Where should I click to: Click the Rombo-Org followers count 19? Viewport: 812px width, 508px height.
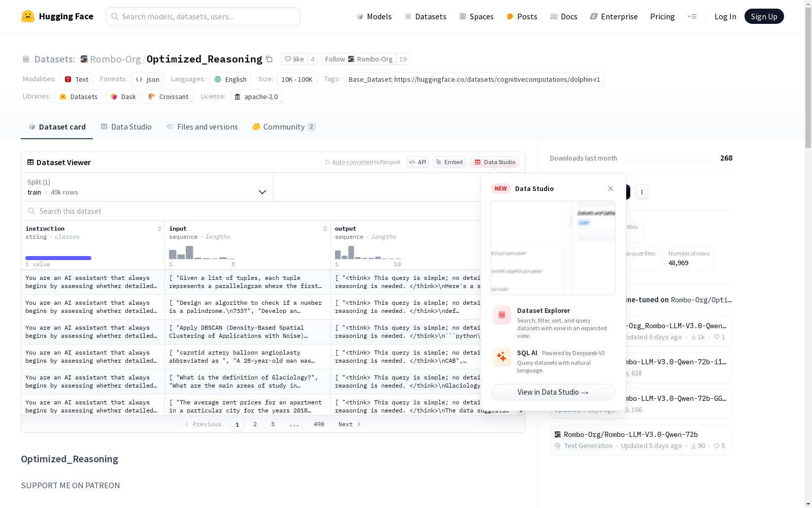pyautogui.click(x=403, y=59)
